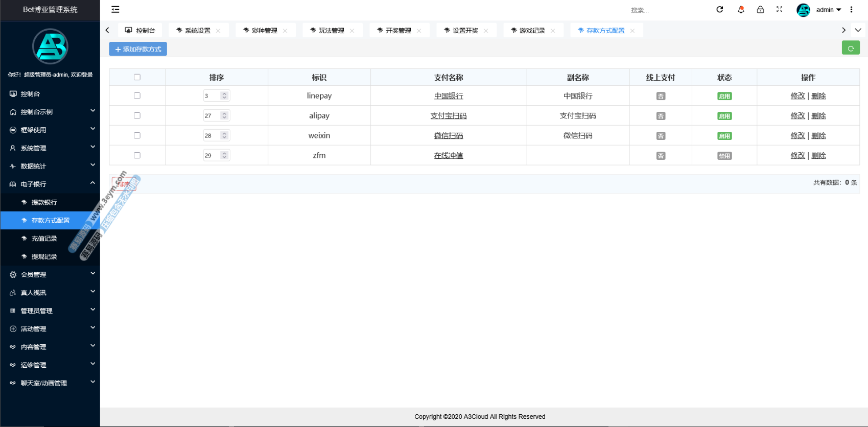Click the sort number field for weixin row
The height and width of the screenshot is (427, 868).
pos(212,135)
